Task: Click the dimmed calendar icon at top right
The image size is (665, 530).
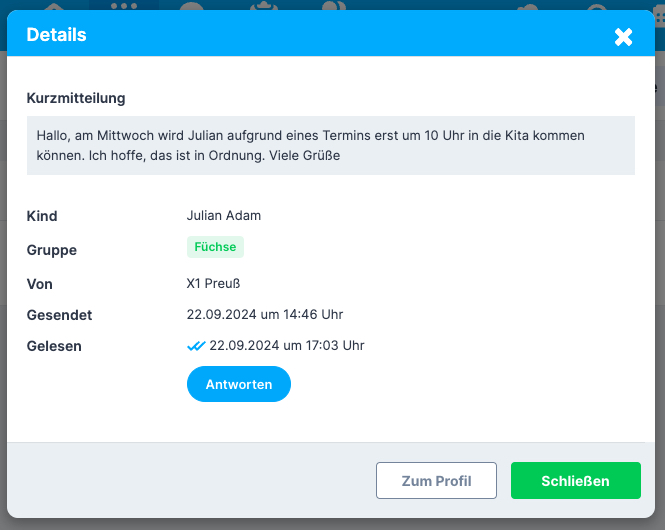Action: (x=660, y=16)
